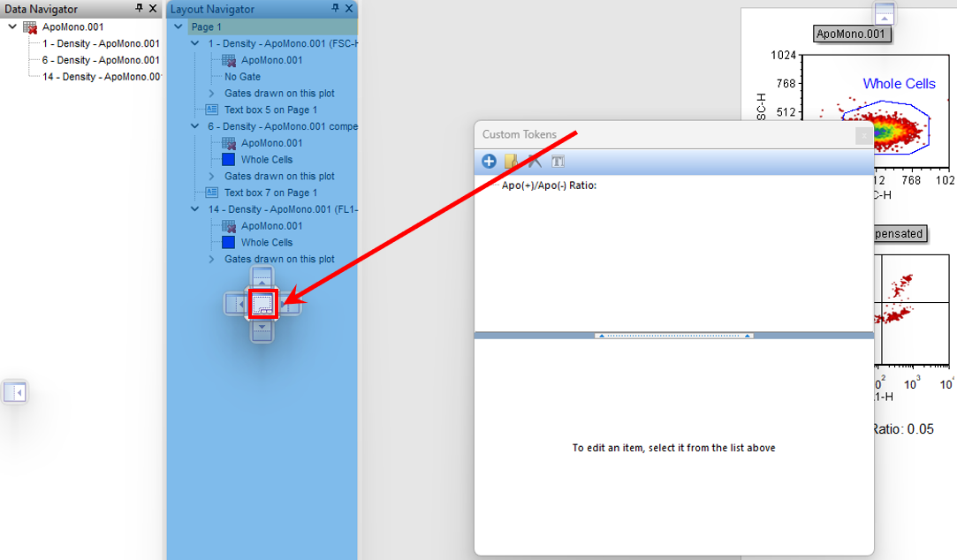Click the ApoMono.001 plot title label
Viewport: 957px width, 560px height.
click(x=852, y=34)
